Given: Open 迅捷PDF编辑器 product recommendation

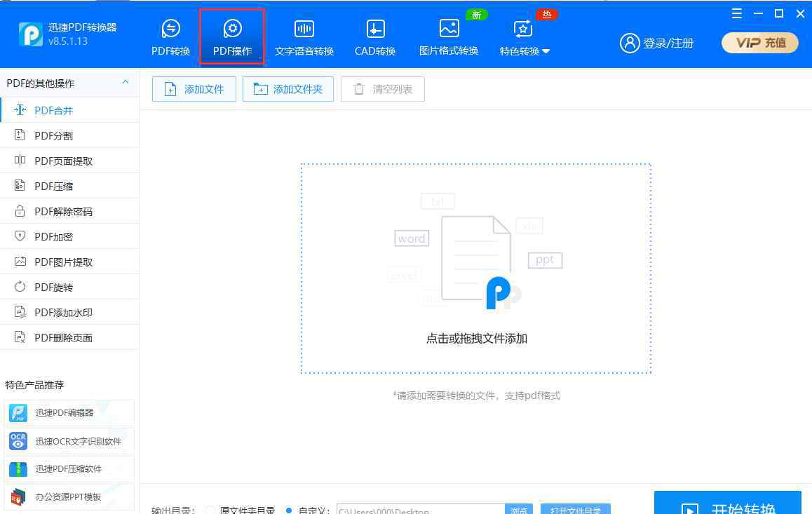Looking at the screenshot, I should tap(69, 412).
